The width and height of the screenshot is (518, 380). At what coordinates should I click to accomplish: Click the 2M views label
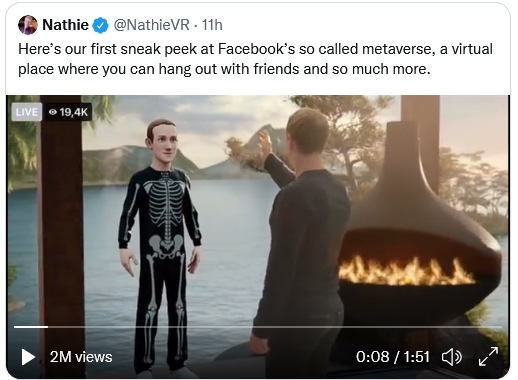coord(81,357)
